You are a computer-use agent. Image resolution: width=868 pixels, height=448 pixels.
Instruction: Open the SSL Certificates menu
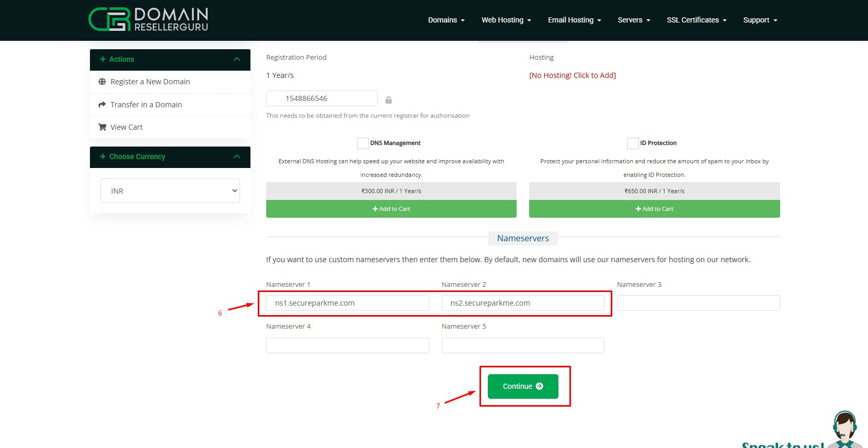tap(696, 20)
